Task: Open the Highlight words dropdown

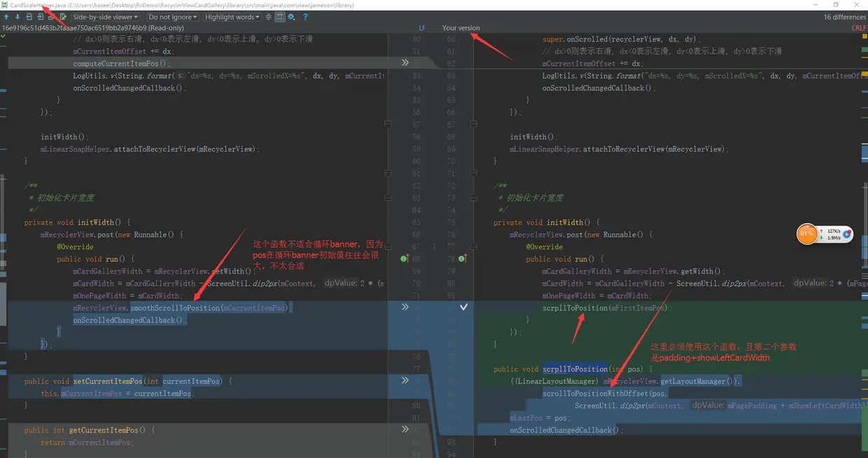Action: pos(232,17)
